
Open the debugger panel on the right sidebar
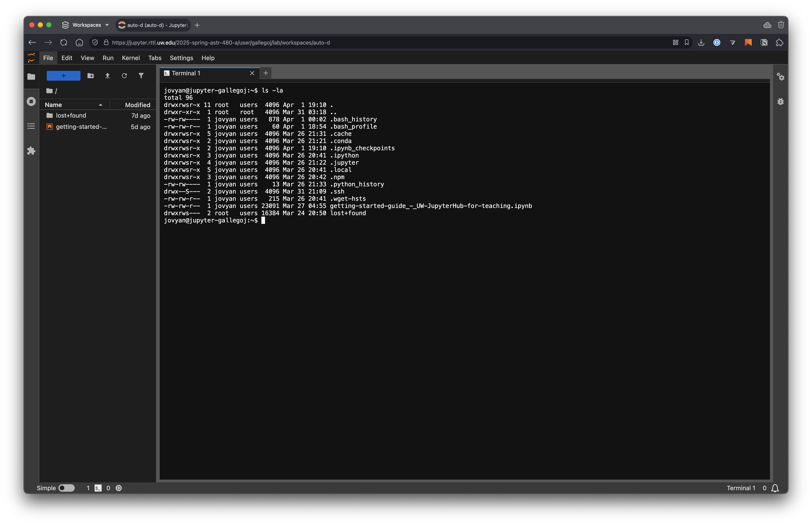781,102
